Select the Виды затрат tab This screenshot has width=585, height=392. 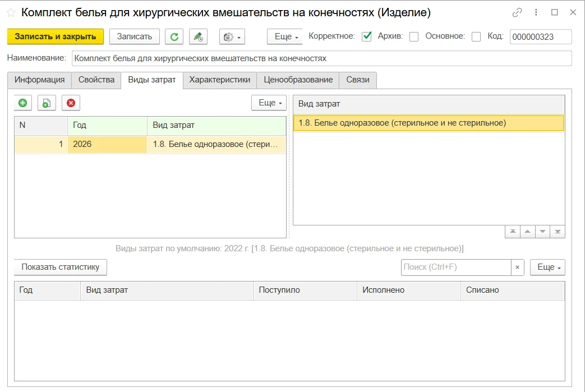pyautogui.click(x=152, y=80)
